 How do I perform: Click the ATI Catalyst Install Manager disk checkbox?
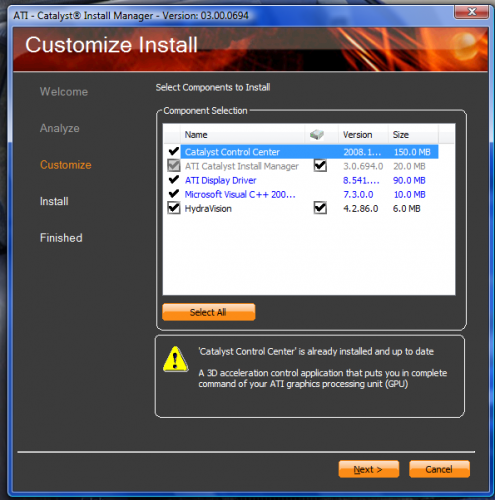click(320, 165)
